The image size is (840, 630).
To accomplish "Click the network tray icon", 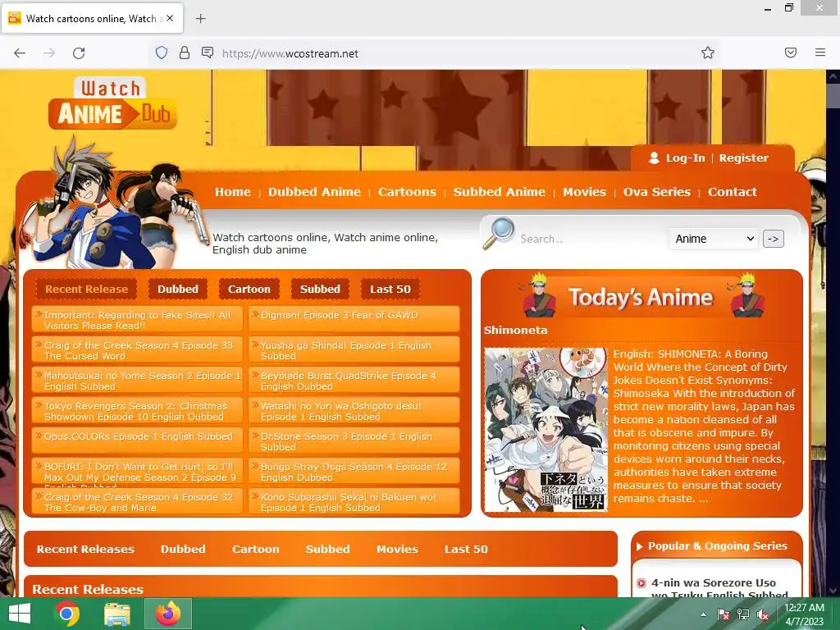I will click(743, 614).
